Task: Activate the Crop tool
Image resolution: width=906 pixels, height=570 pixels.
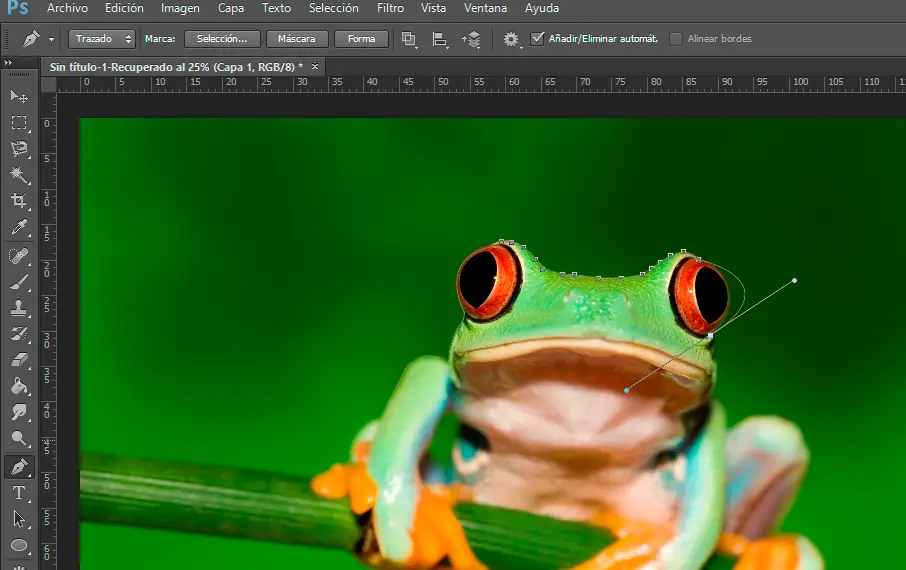Action: [x=18, y=202]
